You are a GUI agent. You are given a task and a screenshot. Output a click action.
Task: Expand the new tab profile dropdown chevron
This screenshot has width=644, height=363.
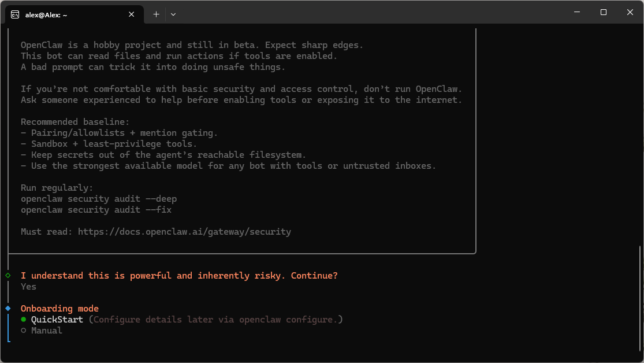click(x=173, y=14)
